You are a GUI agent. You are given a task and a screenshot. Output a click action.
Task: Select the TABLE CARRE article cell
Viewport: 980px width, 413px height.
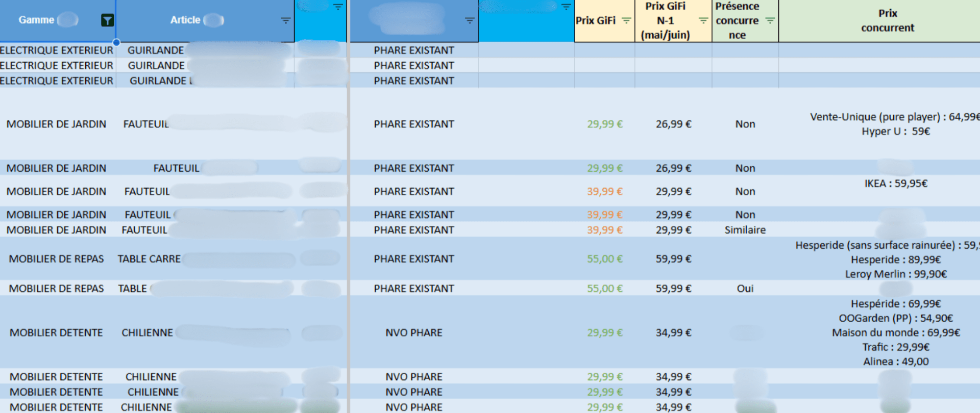[x=149, y=259]
